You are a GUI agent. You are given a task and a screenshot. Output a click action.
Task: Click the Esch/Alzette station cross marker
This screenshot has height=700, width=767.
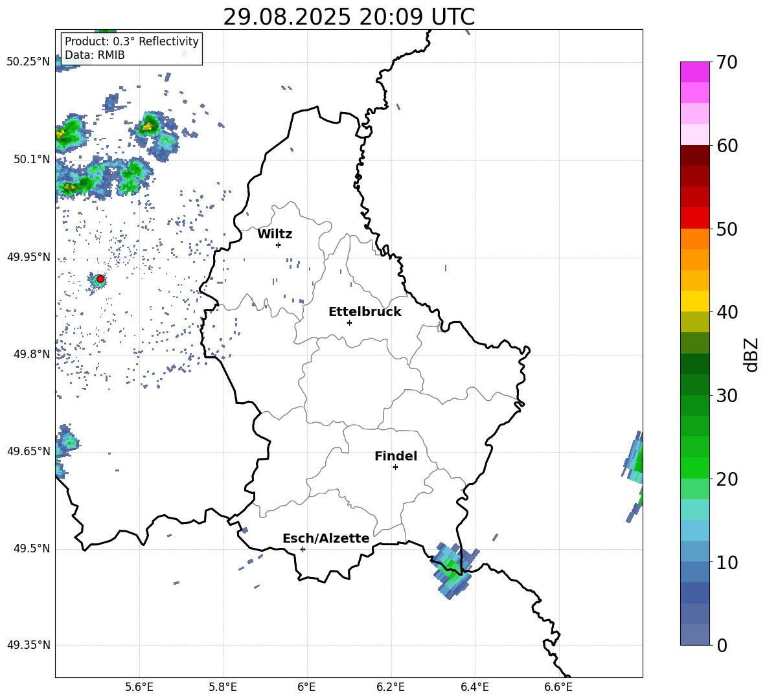point(303,549)
